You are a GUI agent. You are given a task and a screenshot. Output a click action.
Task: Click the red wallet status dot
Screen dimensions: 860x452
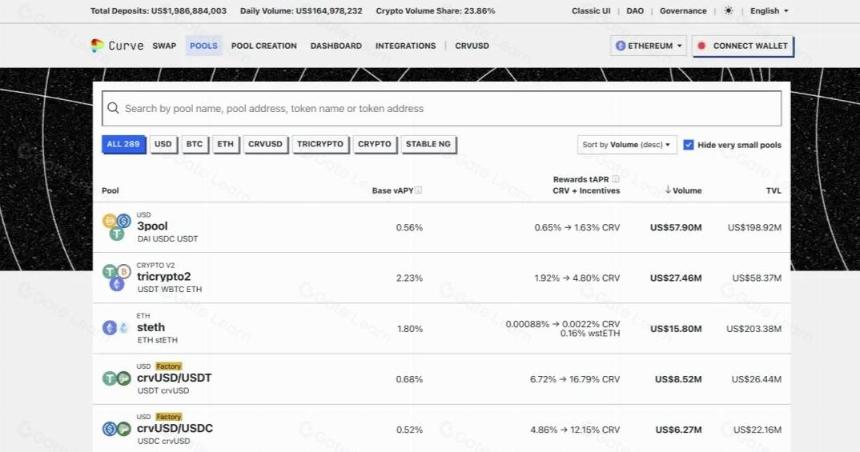pyautogui.click(x=701, y=46)
